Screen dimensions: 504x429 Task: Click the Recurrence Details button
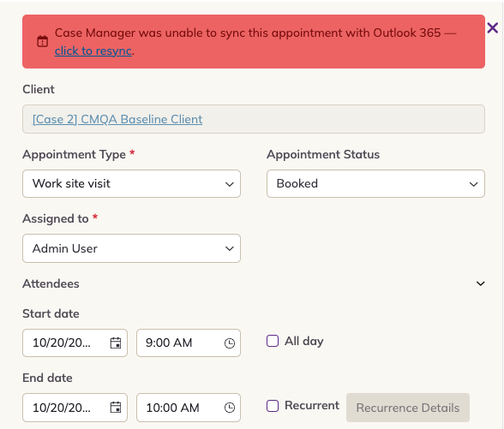click(408, 408)
